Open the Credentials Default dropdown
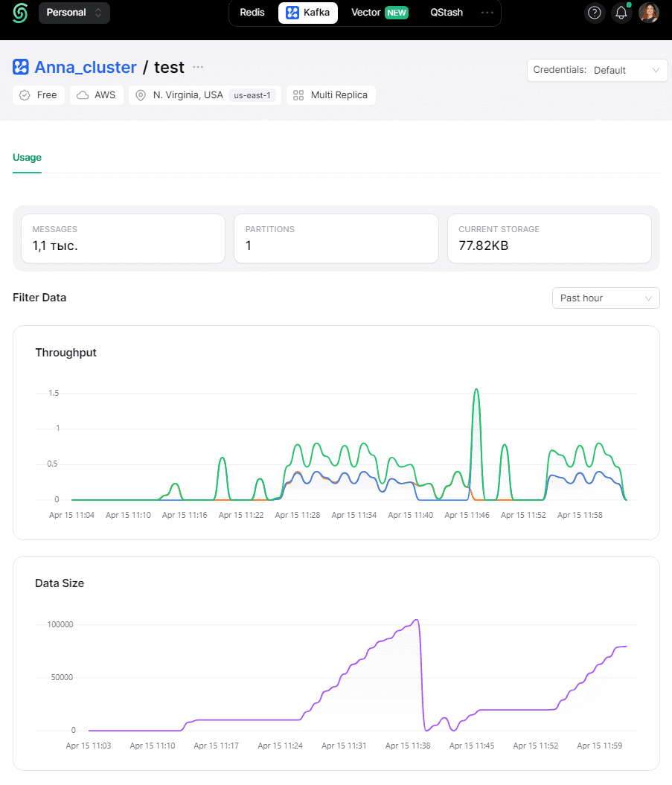 [x=597, y=70]
